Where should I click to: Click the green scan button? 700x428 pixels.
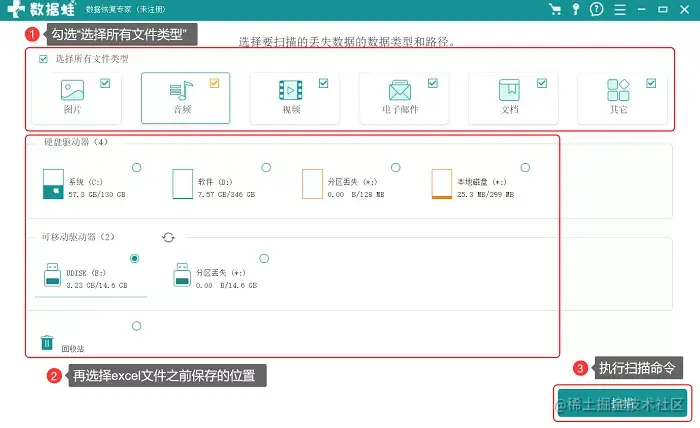coord(622,403)
